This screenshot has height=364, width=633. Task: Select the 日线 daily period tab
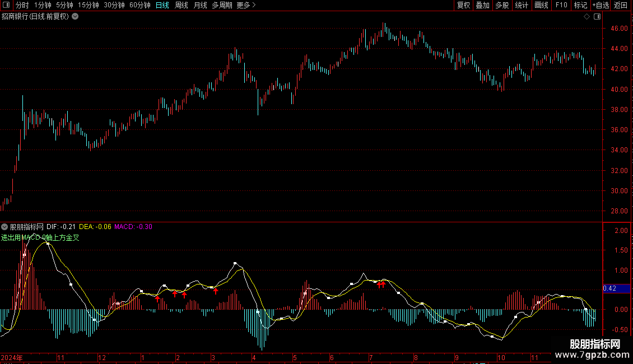coord(162,5)
